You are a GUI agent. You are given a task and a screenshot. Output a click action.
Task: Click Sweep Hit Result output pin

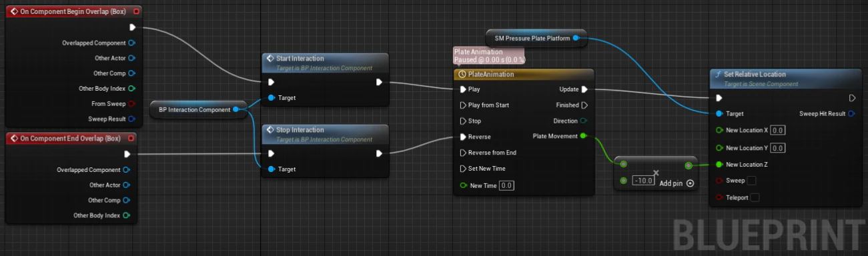pos(851,113)
